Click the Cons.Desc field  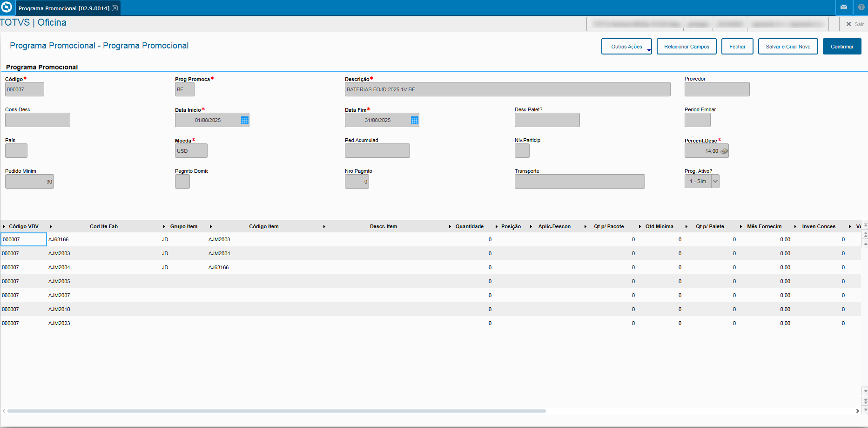click(38, 120)
